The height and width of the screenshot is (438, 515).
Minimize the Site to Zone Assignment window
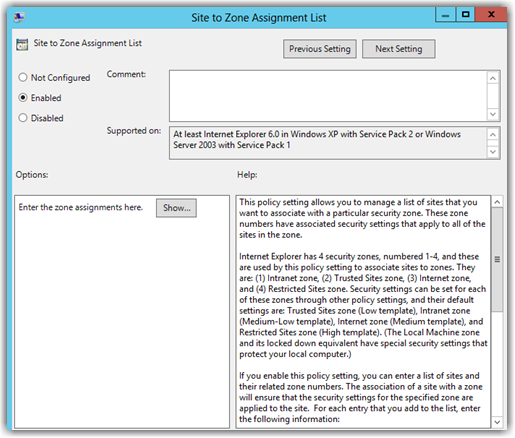(445, 15)
